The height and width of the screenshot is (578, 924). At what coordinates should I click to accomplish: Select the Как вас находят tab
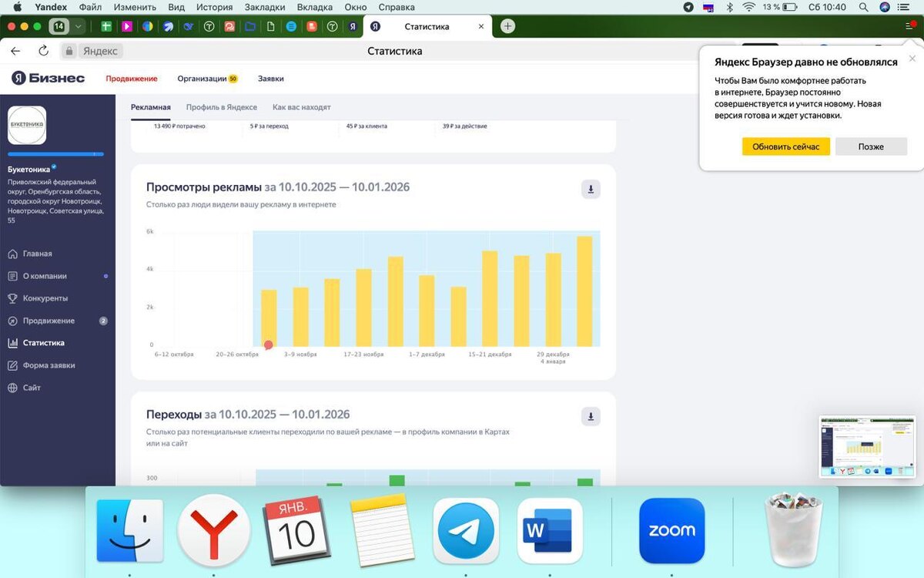tap(302, 107)
